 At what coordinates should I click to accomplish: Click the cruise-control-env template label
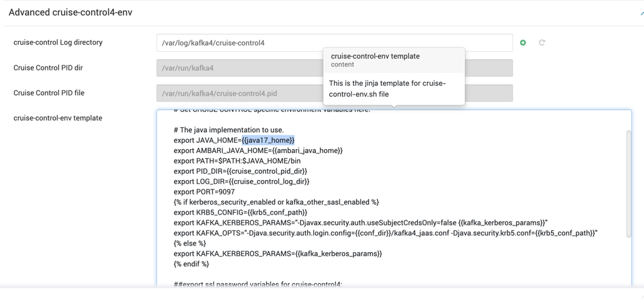[58, 118]
